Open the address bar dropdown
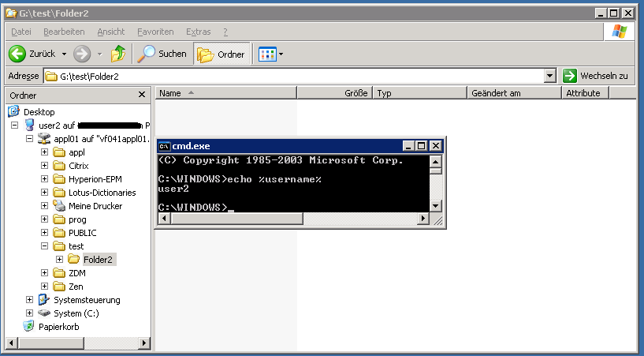This screenshot has height=356, width=644. (x=550, y=76)
